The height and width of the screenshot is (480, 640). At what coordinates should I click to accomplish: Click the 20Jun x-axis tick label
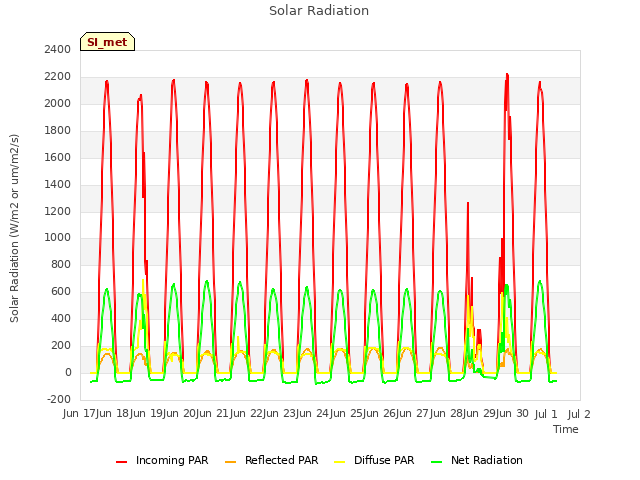[198, 414]
